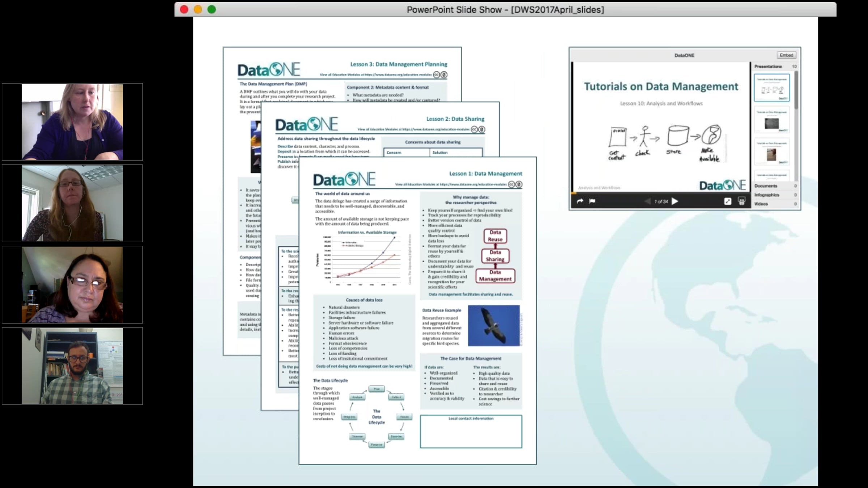The height and width of the screenshot is (488, 868).
Task: Click the flag icon in player bar
Action: [x=592, y=201]
